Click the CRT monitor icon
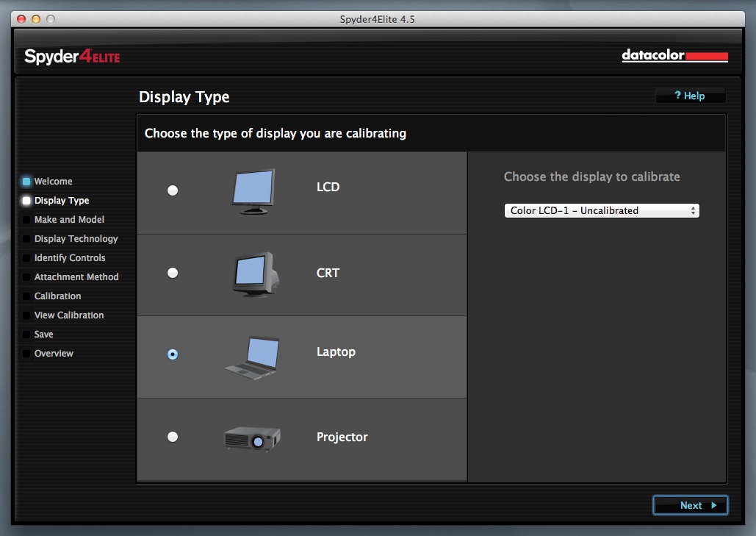 [254, 273]
